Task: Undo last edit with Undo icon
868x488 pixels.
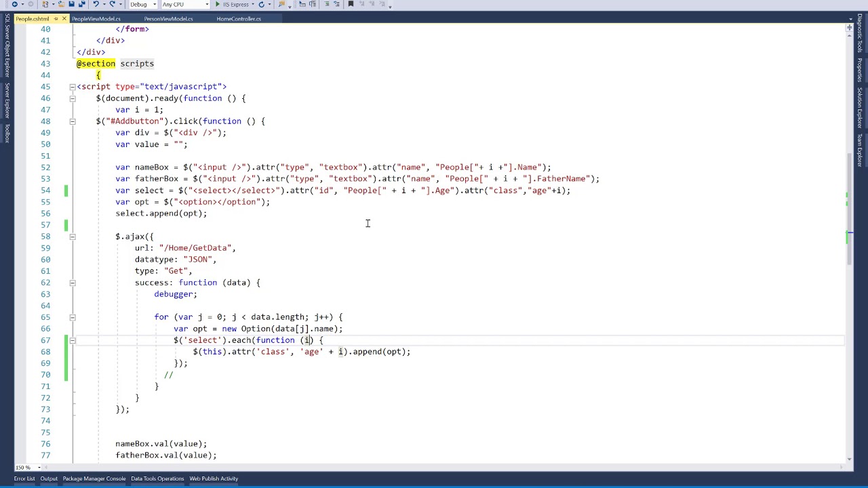Action: pyautogui.click(x=96, y=4)
